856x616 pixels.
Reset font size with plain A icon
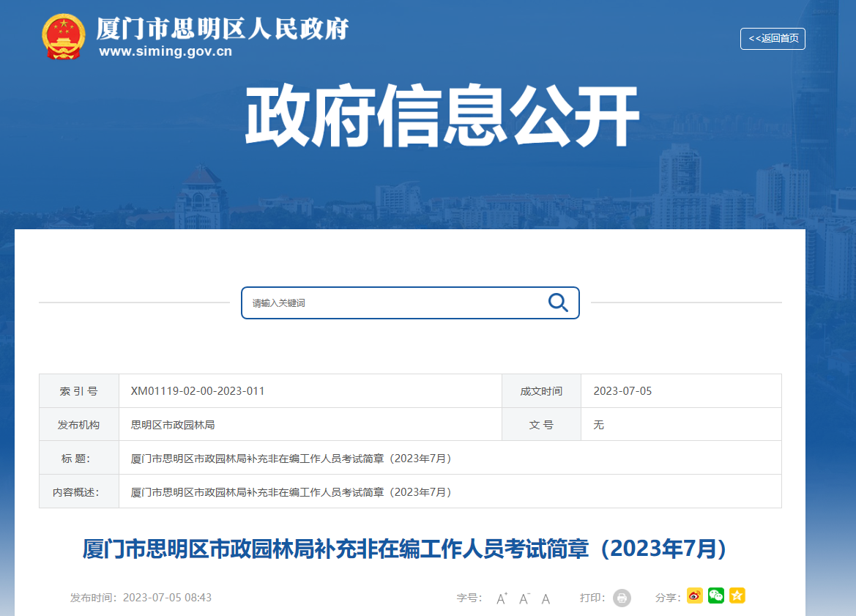(546, 598)
